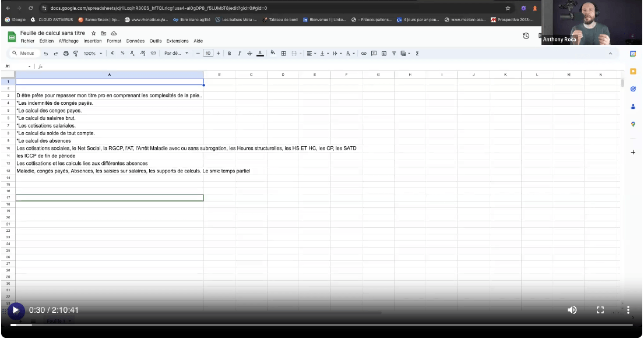Star the spreadsheet title
Screen dimensions: 644x339
pyautogui.click(x=93, y=34)
